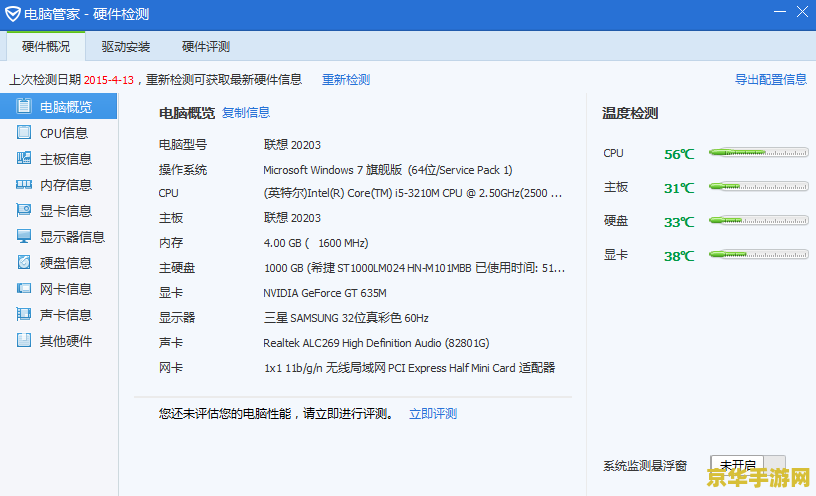
Task: Open the 显示器信息 monitor icon
Action: point(23,236)
